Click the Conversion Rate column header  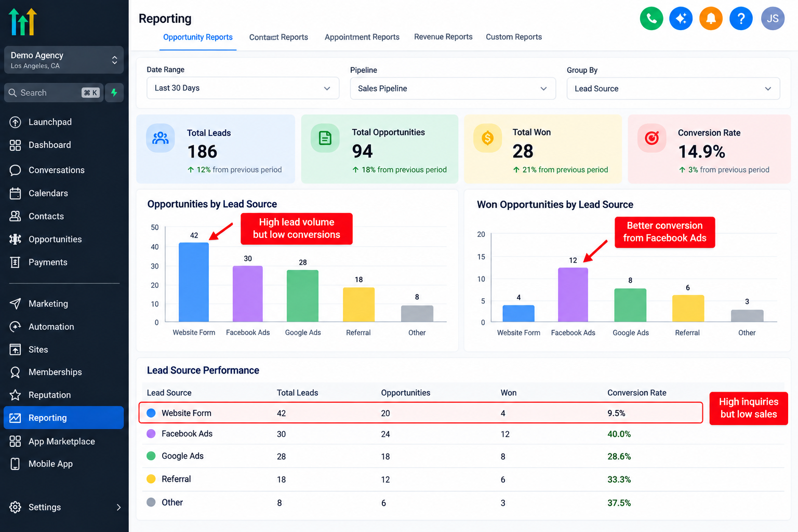tap(637, 393)
